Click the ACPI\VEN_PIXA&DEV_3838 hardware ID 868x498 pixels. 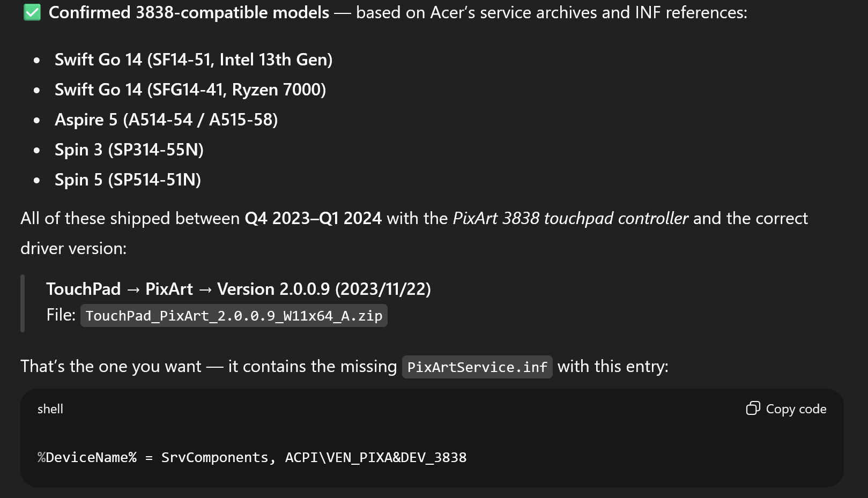coord(376,457)
